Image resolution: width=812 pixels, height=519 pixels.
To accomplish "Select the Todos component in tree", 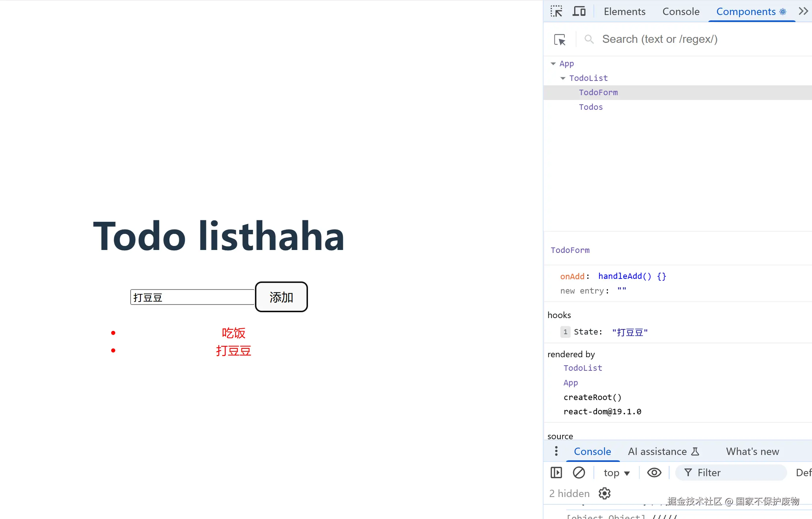I will point(591,107).
